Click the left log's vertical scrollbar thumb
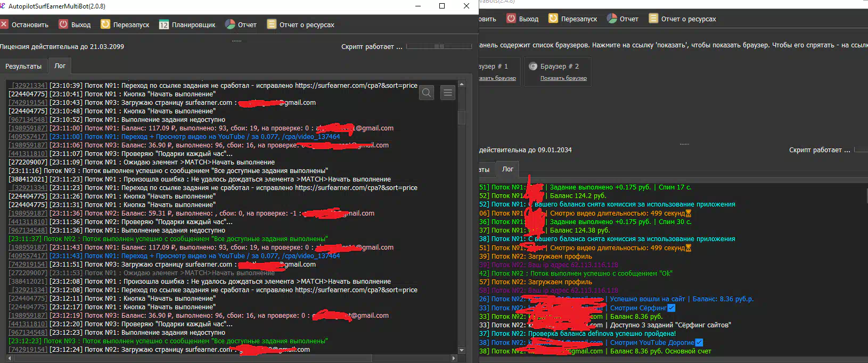Screen dimensions: 868x363 461,118
